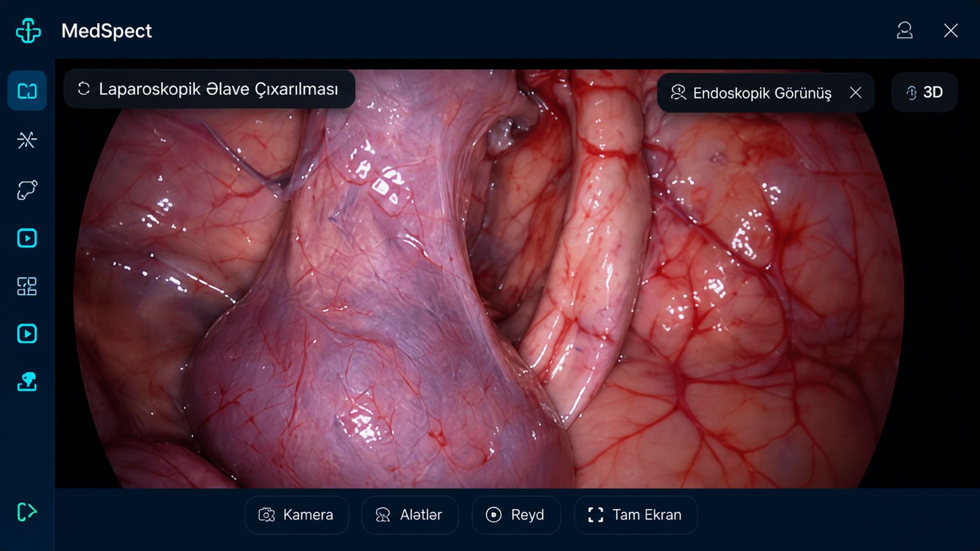Open the book icon in sidebar
Viewport: 980px width, 551px height.
click(27, 91)
